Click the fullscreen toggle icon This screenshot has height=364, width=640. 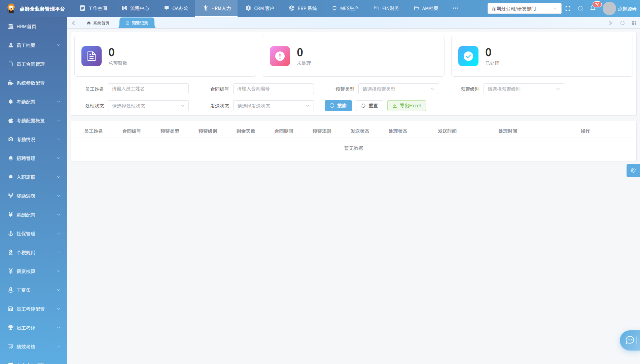pos(568,8)
